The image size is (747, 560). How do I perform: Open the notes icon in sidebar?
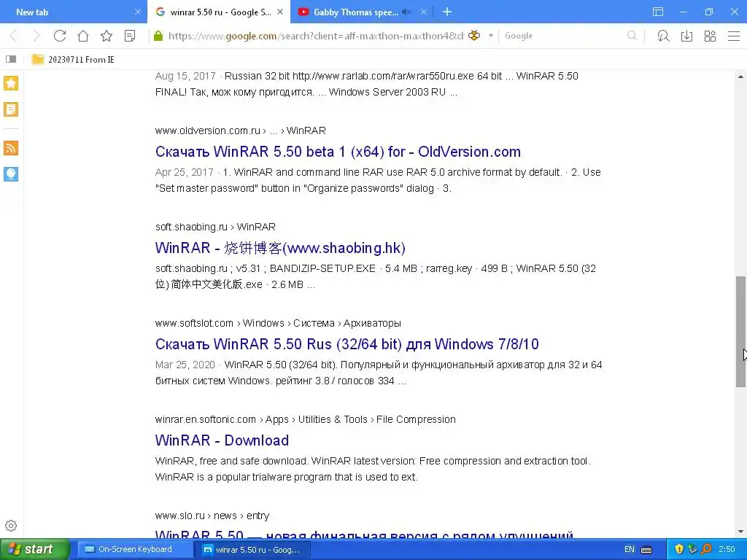(x=11, y=109)
